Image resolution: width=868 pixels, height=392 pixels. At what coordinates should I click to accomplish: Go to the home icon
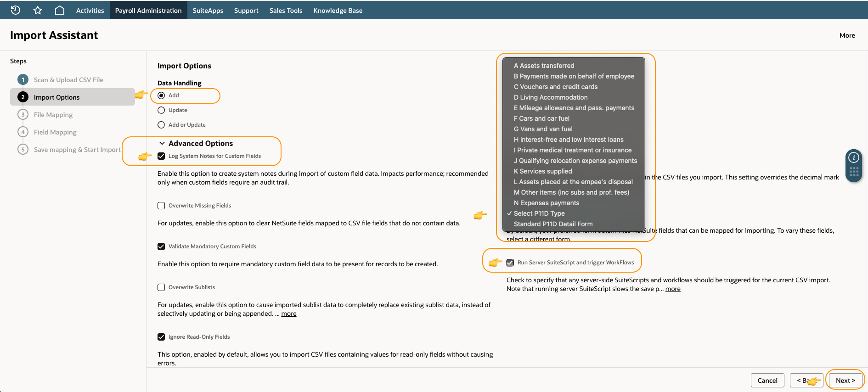tap(60, 10)
